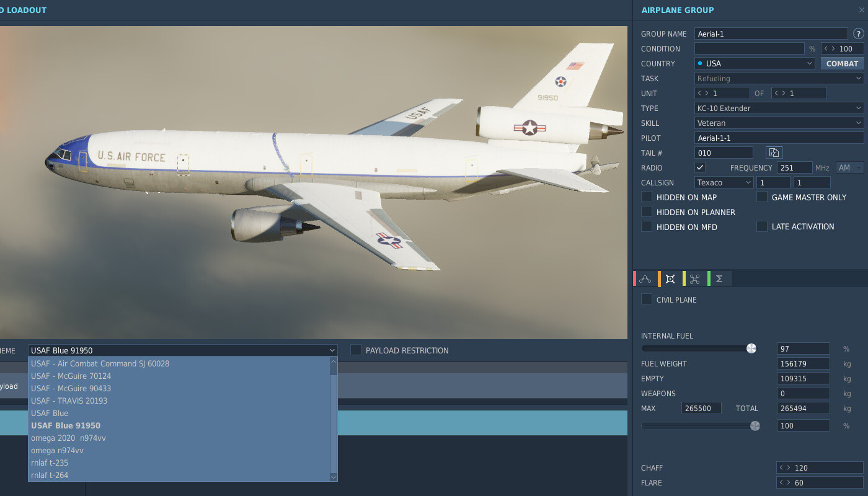Open the Summary sigma tab icon
This screenshot has width=868, height=496.
(x=719, y=279)
